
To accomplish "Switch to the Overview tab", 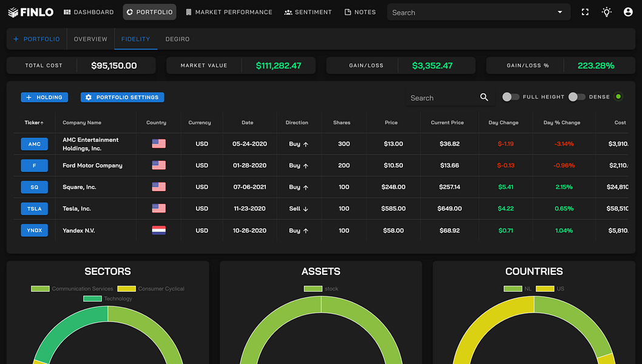I will [x=90, y=39].
